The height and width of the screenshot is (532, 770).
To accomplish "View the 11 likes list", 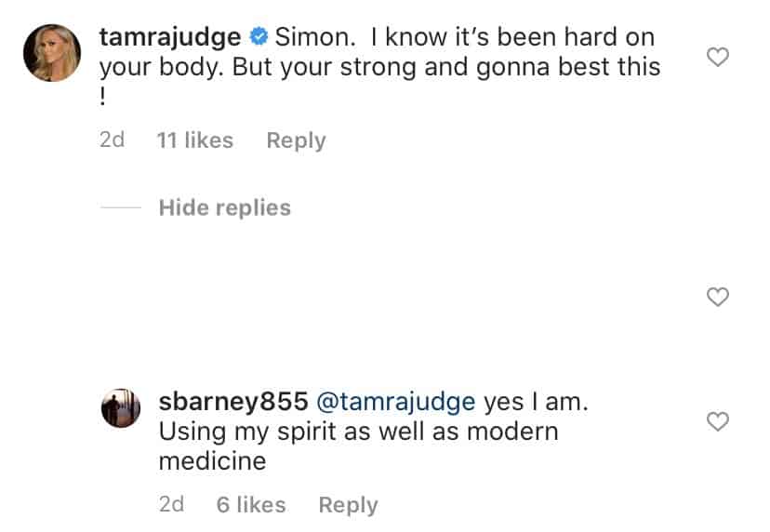I will (195, 140).
